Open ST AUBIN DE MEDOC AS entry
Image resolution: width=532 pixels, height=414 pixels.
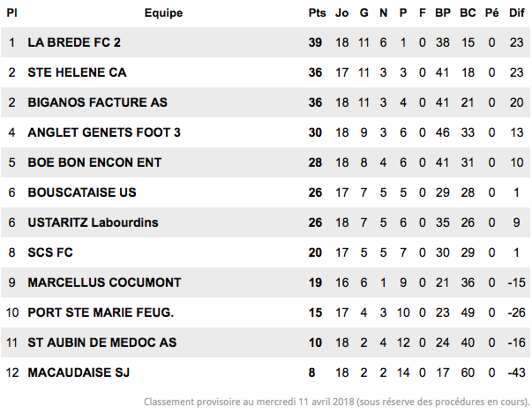click(102, 342)
